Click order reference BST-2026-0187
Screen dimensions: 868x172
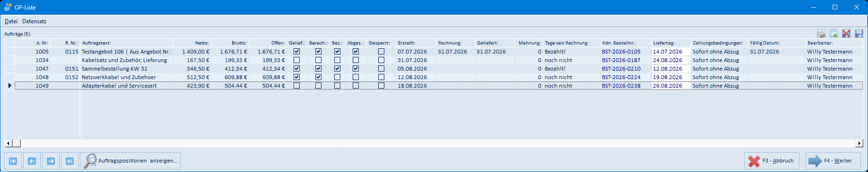tap(621, 60)
